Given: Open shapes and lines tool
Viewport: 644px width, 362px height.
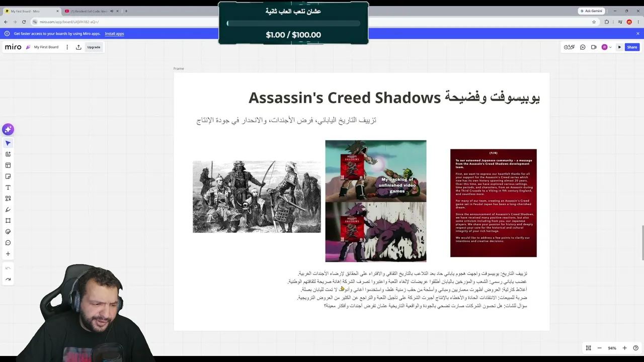Looking at the screenshot, I should coord(8,199).
